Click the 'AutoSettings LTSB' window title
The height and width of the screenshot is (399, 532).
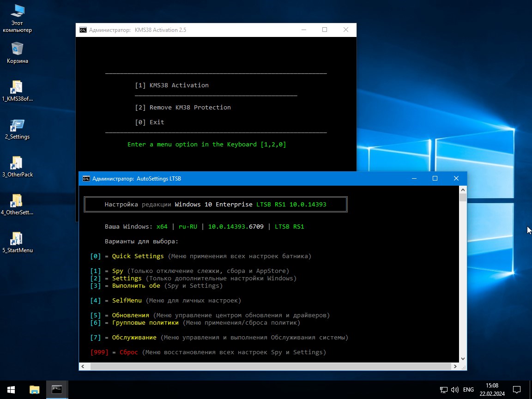[159, 178]
